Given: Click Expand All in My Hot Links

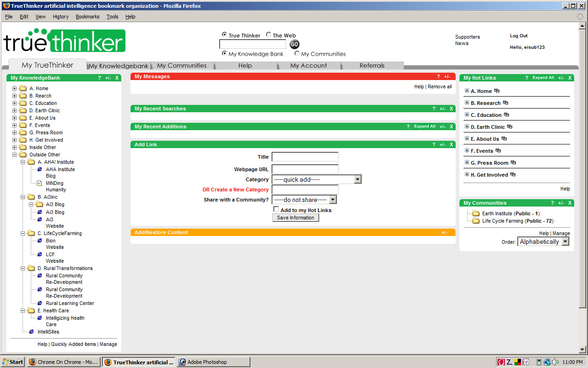Looking at the screenshot, I should pyautogui.click(x=543, y=78).
